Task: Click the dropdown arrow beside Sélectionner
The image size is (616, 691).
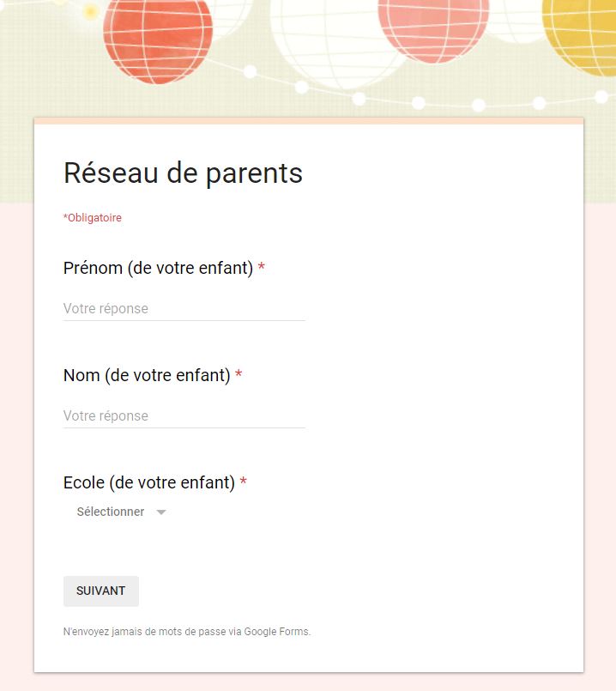Action: point(161,512)
